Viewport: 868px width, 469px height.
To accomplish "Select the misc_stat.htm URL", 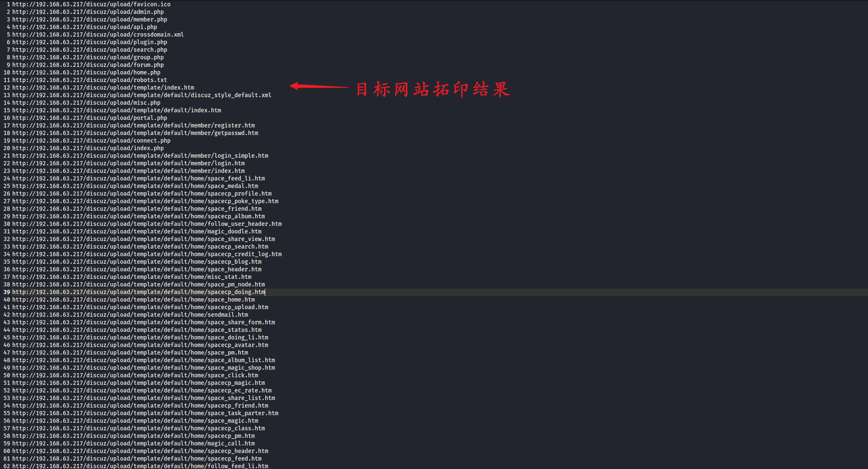I will (x=132, y=277).
